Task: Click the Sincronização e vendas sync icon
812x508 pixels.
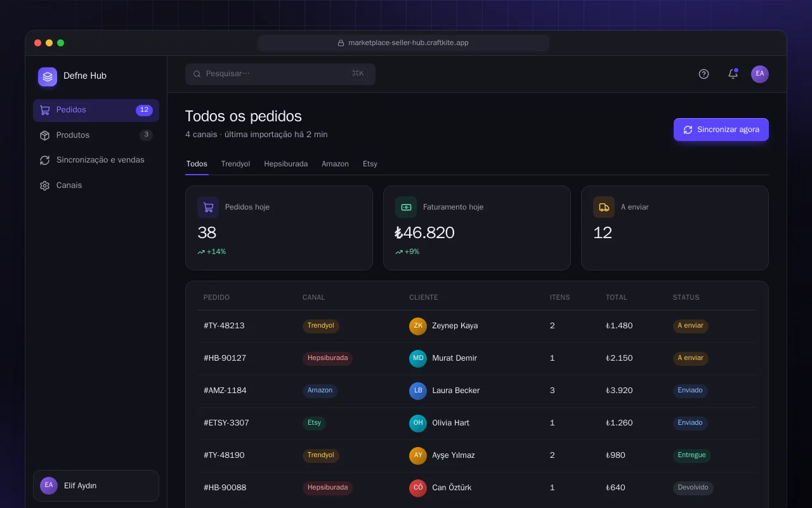Action: [44, 160]
